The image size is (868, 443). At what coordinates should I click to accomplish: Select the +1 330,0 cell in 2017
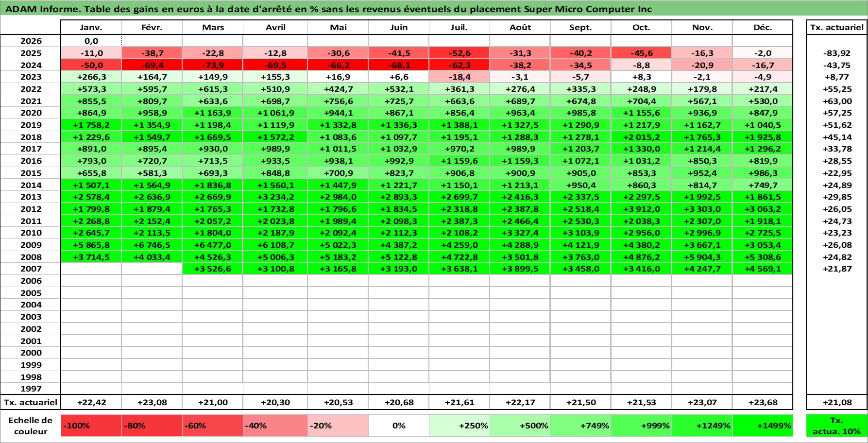(x=642, y=149)
